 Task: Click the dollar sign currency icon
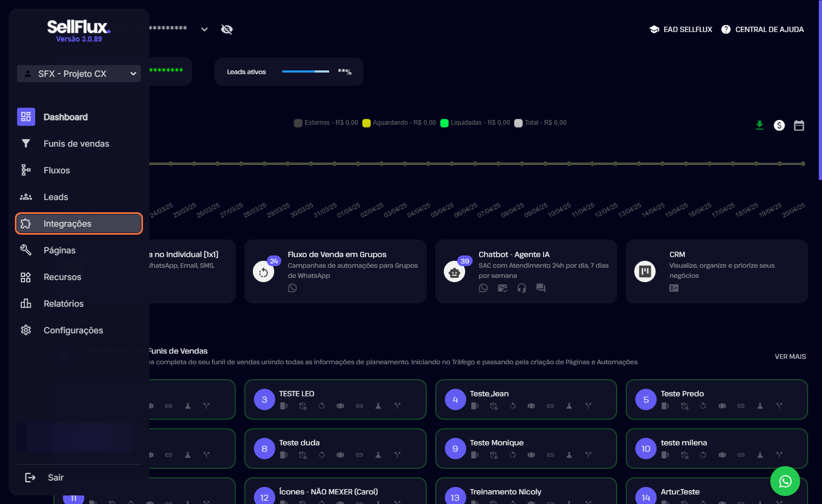(x=779, y=125)
